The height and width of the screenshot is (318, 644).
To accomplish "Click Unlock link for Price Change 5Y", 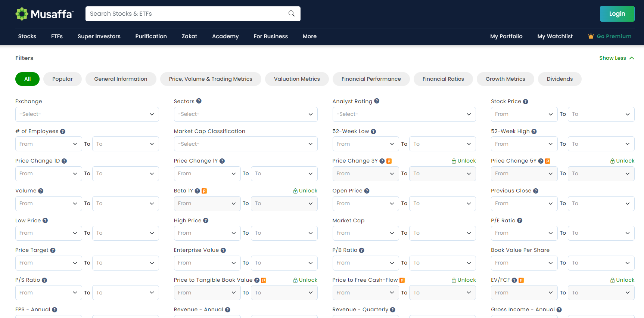I will click(x=622, y=161).
